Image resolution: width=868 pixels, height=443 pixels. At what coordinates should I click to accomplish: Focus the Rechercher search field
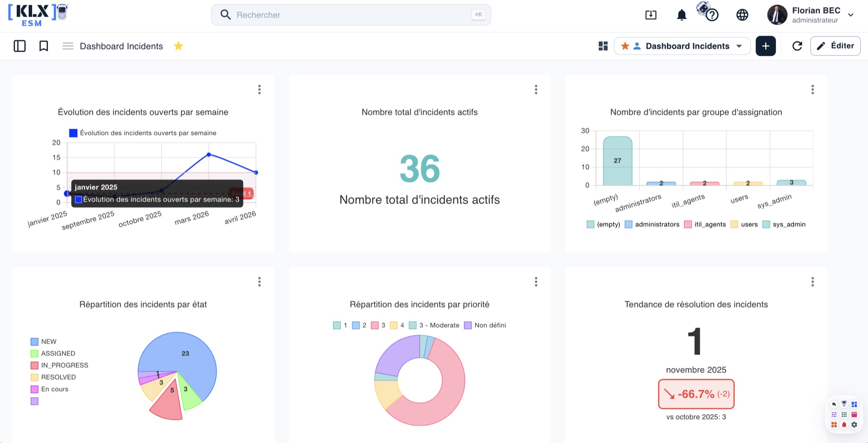(351, 15)
